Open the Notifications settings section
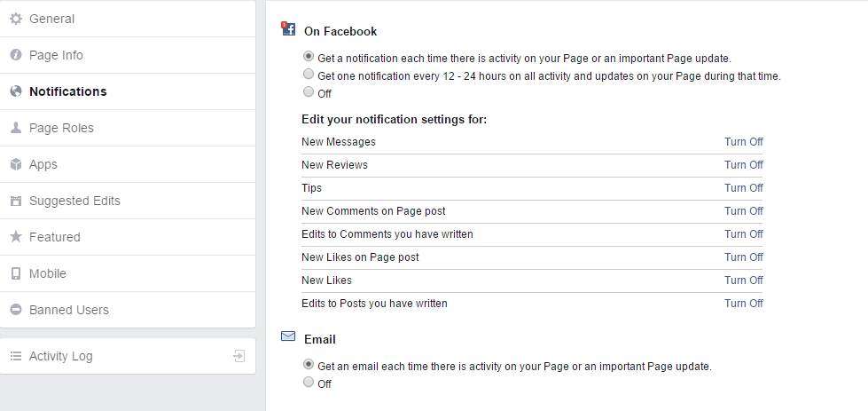This screenshot has height=411, width=868. [67, 91]
